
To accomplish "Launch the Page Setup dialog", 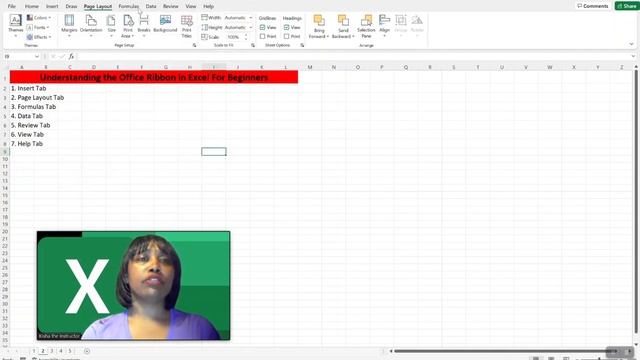I will click(x=194, y=45).
